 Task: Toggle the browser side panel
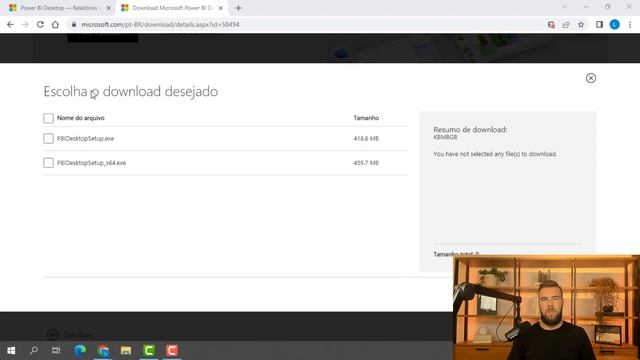coord(599,24)
